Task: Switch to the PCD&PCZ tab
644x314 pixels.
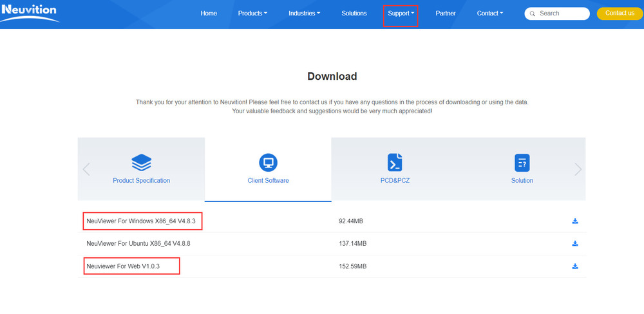Action: (395, 169)
